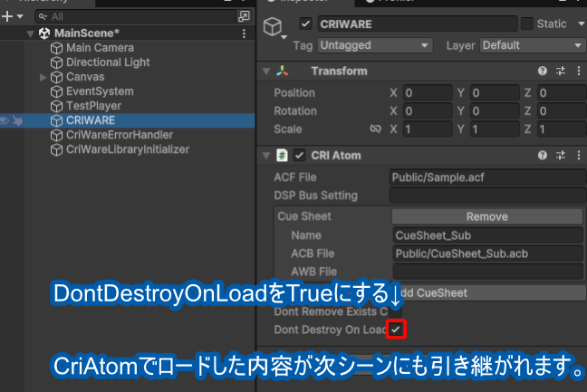Viewport: 587px width, 392px height.
Task: Toggle the CRIWARE GameObject active checkbox
Action: click(x=305, y=24)
